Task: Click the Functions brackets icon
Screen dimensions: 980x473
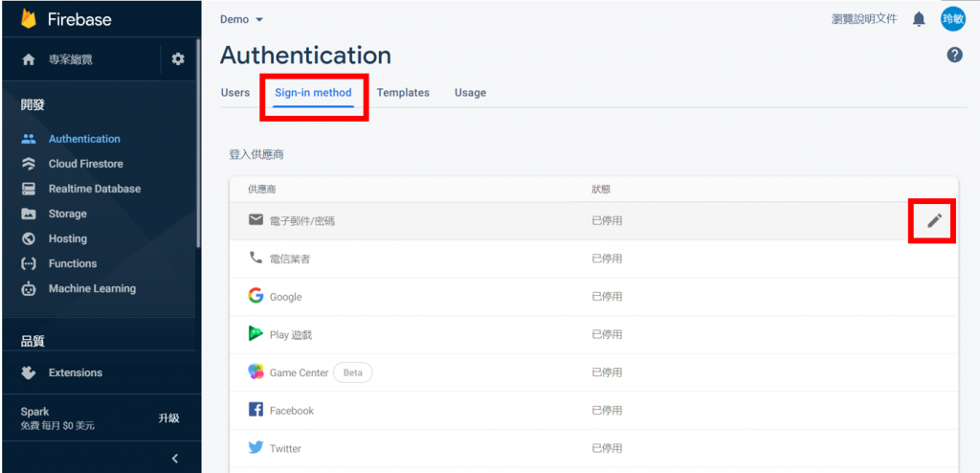Action: pos(28,263)
